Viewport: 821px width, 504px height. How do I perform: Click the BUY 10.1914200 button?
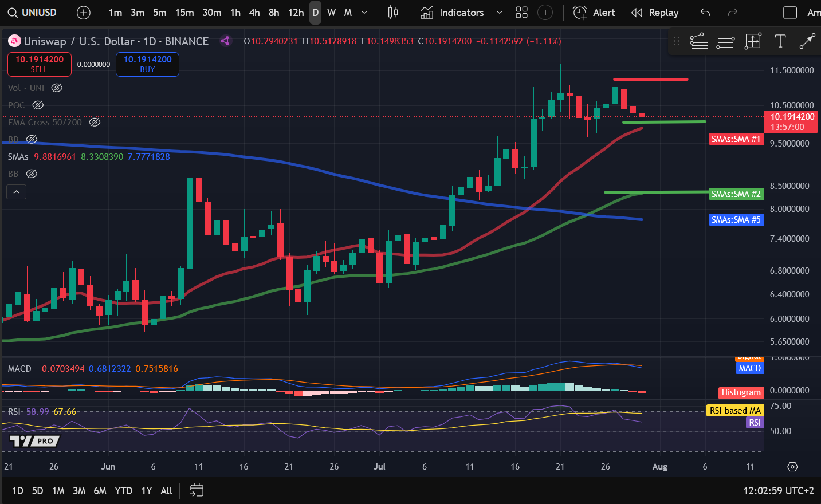click(x=147, y=64)
